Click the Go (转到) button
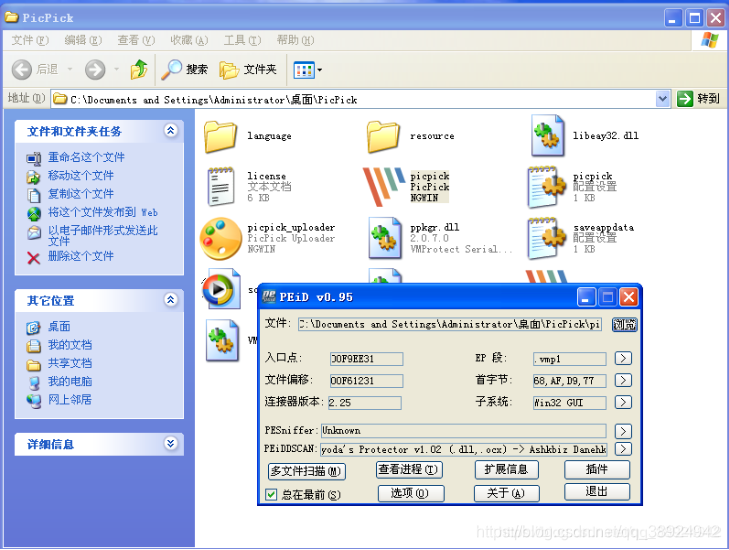 click(x=698, y=99)
